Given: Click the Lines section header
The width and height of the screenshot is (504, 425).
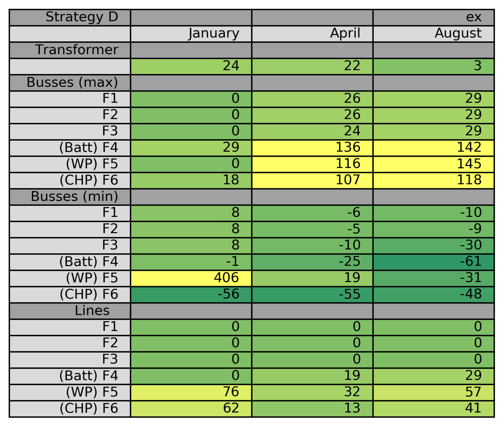Looking at the screenshot, I should point(70,311).
